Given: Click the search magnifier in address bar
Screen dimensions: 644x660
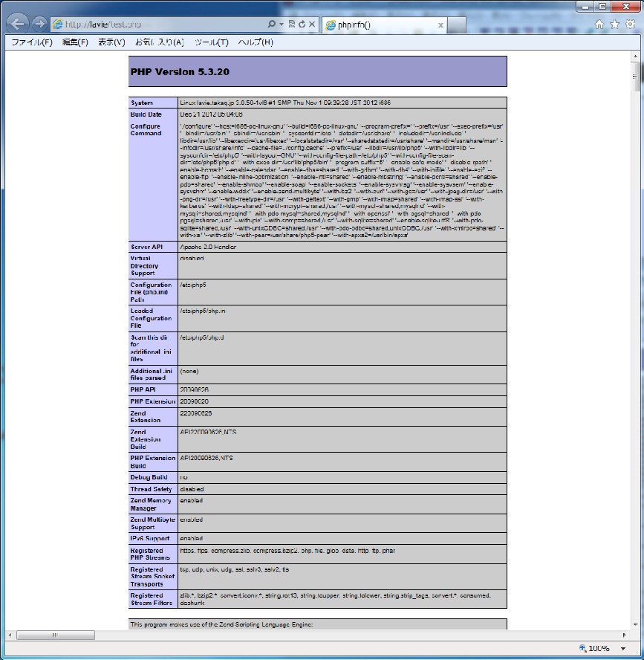Looking at the screenshot, I should click(272, 24).
